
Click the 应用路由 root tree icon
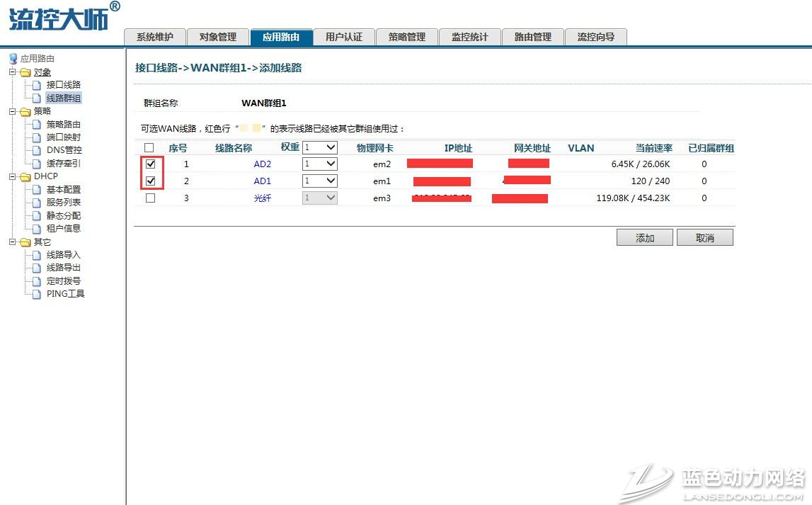coord(13,59)
